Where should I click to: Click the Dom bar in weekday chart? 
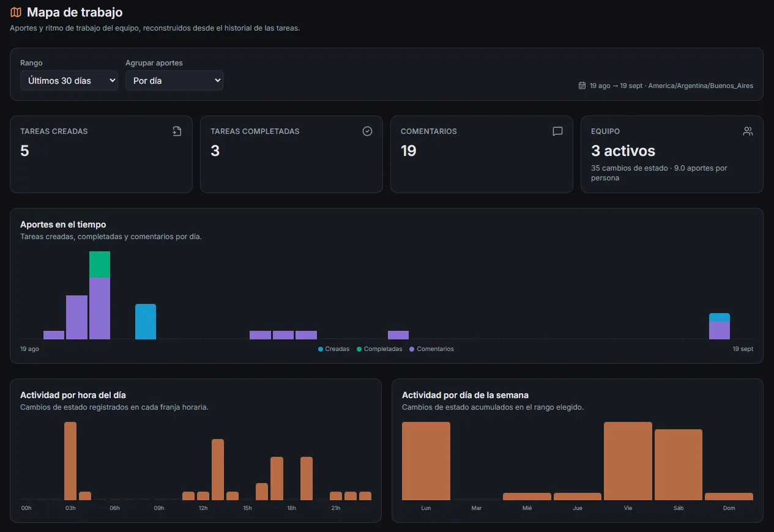click(729, 497)
